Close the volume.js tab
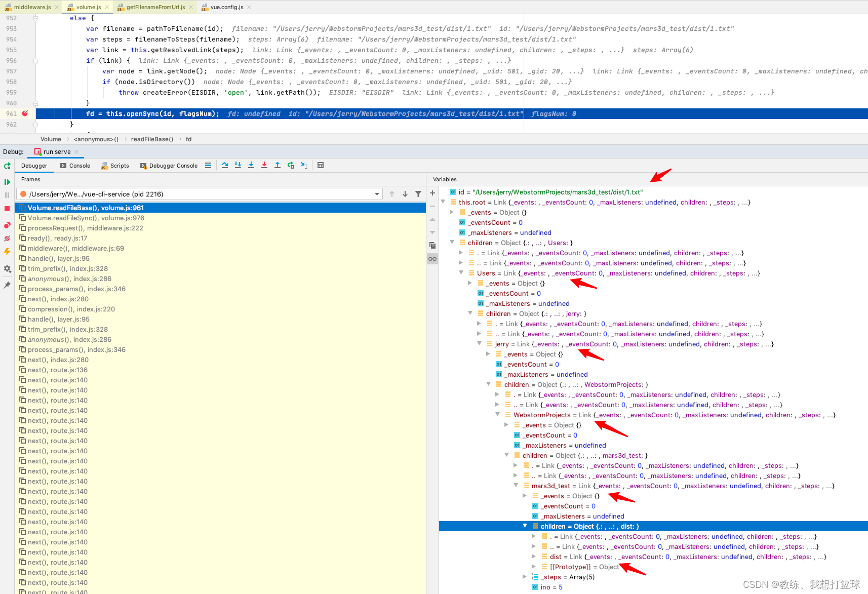Viewport: 868px width, 594px height. (x=108, y=7)
